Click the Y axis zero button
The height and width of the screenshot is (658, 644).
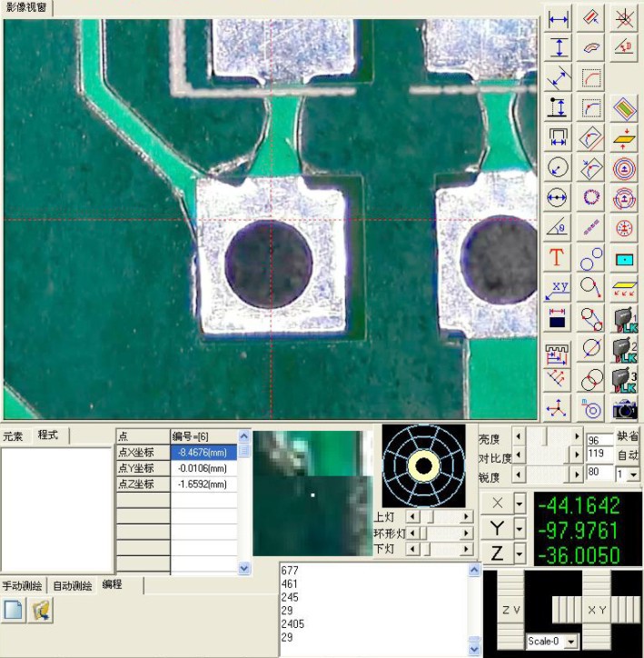pyautogui.click(x=497, y=528)
